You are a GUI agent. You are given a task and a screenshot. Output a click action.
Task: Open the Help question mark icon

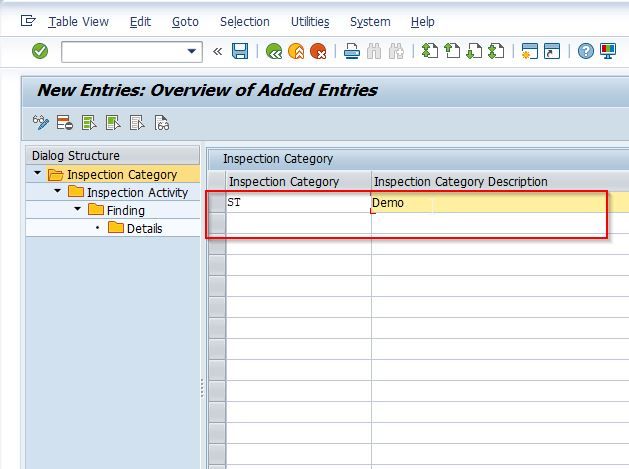586,51
